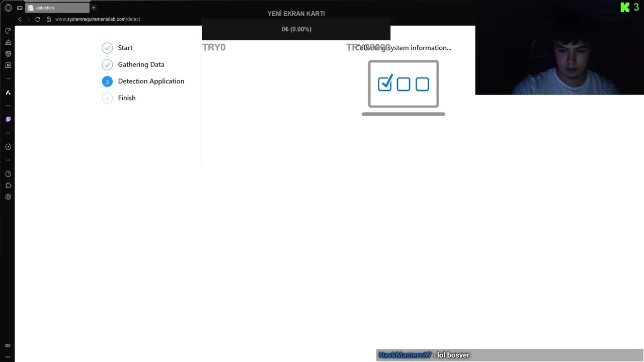
Task: Click 'Collecting system information...' text
Action: pos(404,48)
